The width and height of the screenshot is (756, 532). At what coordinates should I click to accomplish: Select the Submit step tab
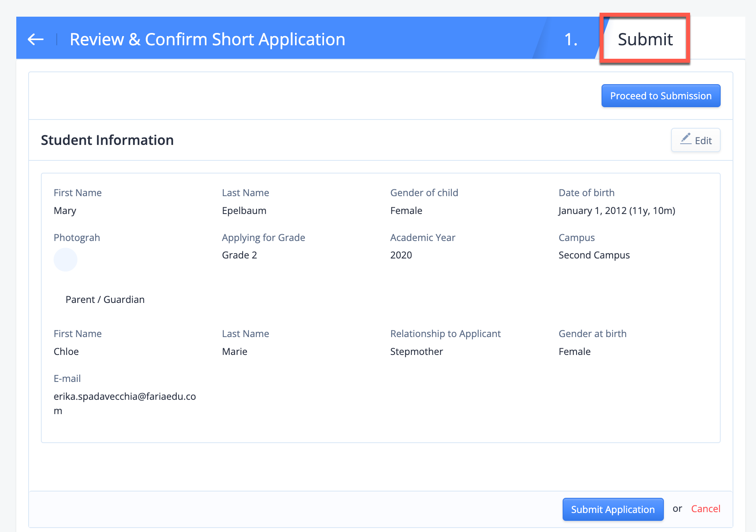[645, 39]
